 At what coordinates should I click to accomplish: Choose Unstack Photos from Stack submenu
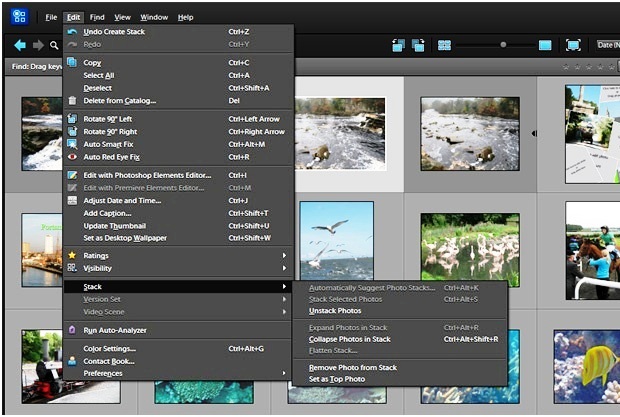[x=335, y=311]
